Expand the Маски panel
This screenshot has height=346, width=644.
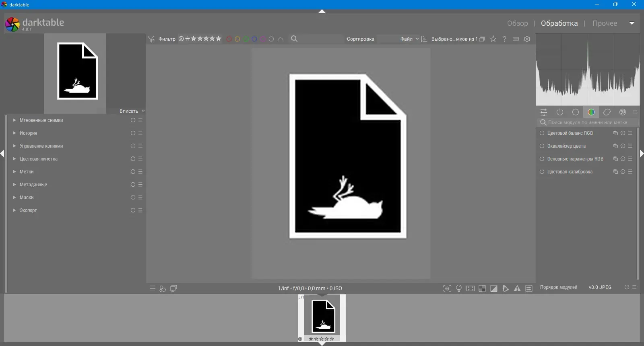tap(14, 198)
